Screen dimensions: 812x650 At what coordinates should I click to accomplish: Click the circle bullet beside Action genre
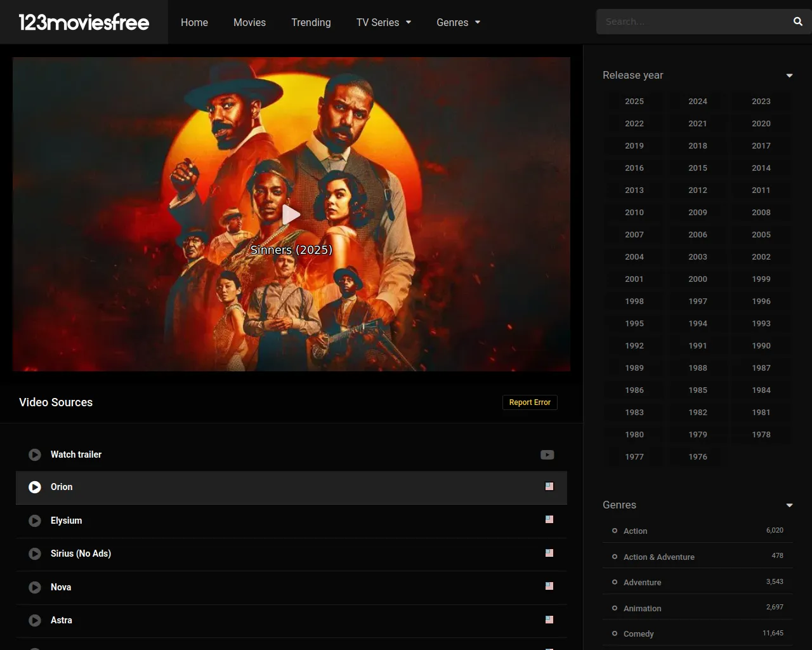(x=615, y=531)
